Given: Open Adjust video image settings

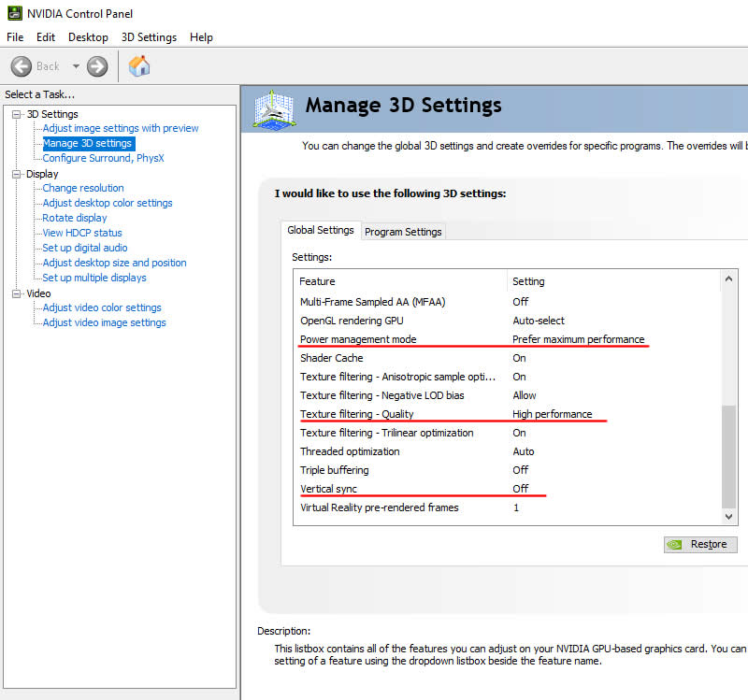Looking at the screenshot, I should (105, 322).
